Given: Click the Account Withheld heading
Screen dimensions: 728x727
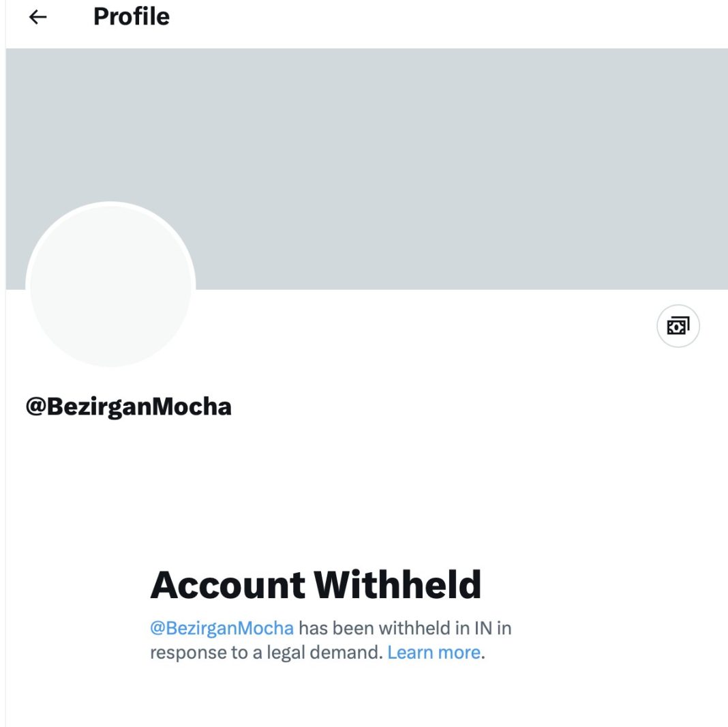Looking at the screenshot, I should [x=316, y=584].
